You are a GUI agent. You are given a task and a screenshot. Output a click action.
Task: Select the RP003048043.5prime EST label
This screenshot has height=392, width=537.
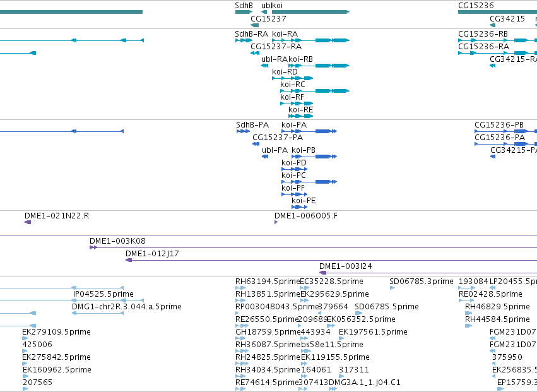pyautogui.click(x=277, y=307)
